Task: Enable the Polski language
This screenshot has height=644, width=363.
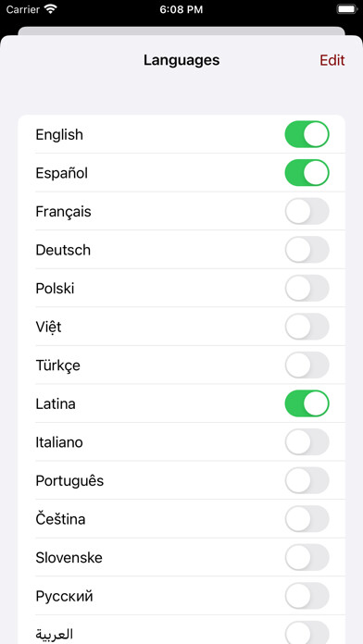Action: click(x=307, y=289)
